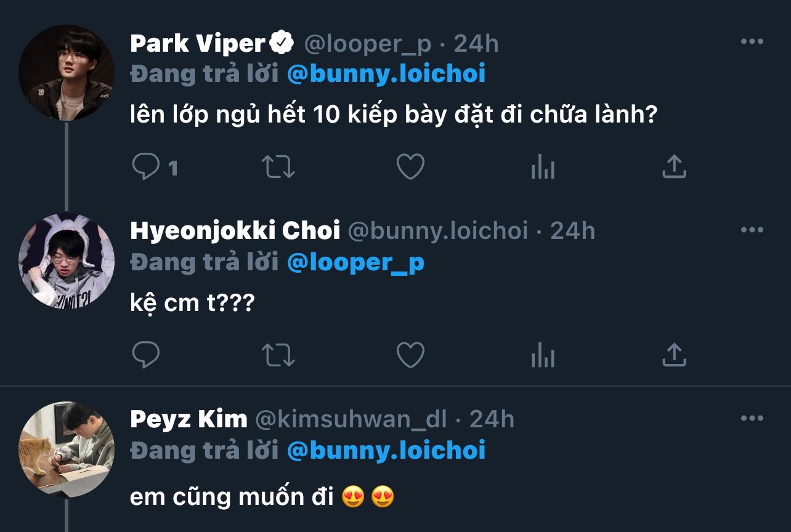Retweet Park Viper's tweet
The height and width of the screenshot is (532, 791).
(278, 167)
